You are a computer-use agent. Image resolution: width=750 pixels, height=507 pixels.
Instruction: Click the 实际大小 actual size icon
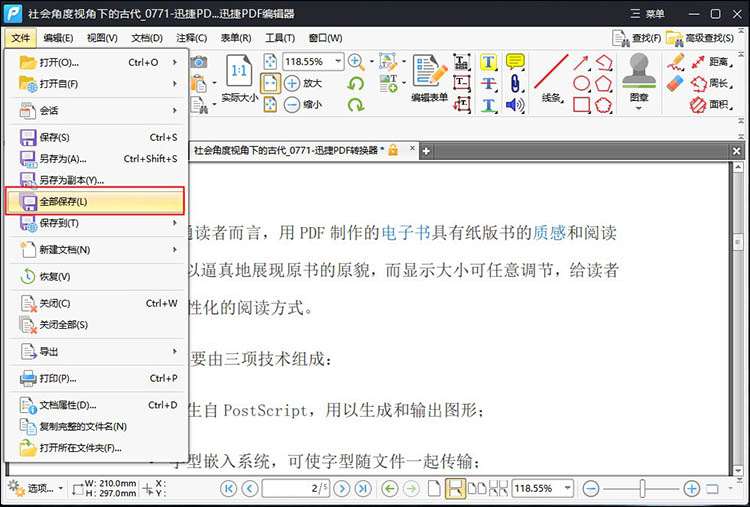(x=239, y=79)
